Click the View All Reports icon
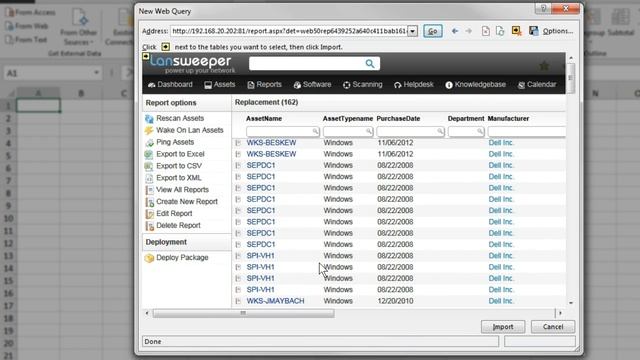Screen dimensions: 640x360 [149, 190]
